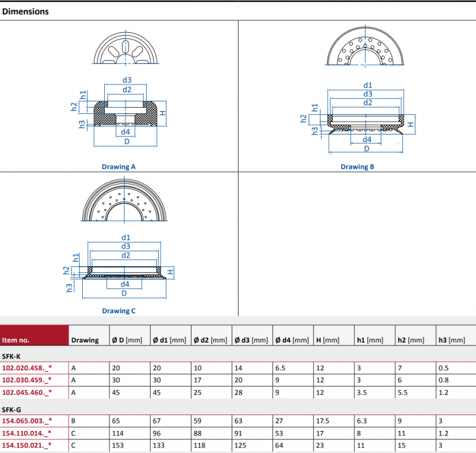The image size is (476, 453).
Task: Click d4 value '27' for 154.065.003
Action: [279, 421]
